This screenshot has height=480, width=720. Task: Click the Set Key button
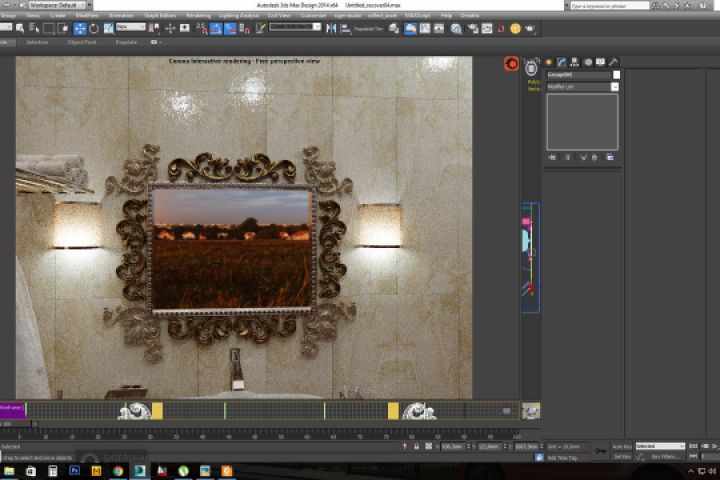(x=622, y=457)
